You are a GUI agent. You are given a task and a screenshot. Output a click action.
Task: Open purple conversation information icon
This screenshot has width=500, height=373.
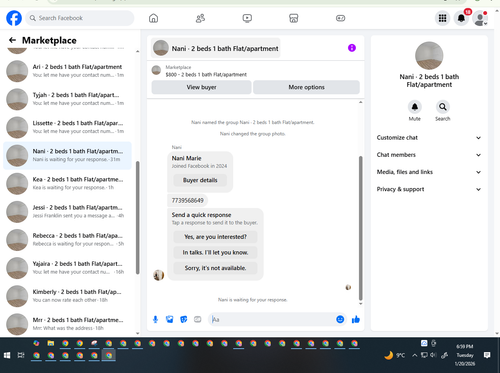(352, 48)
